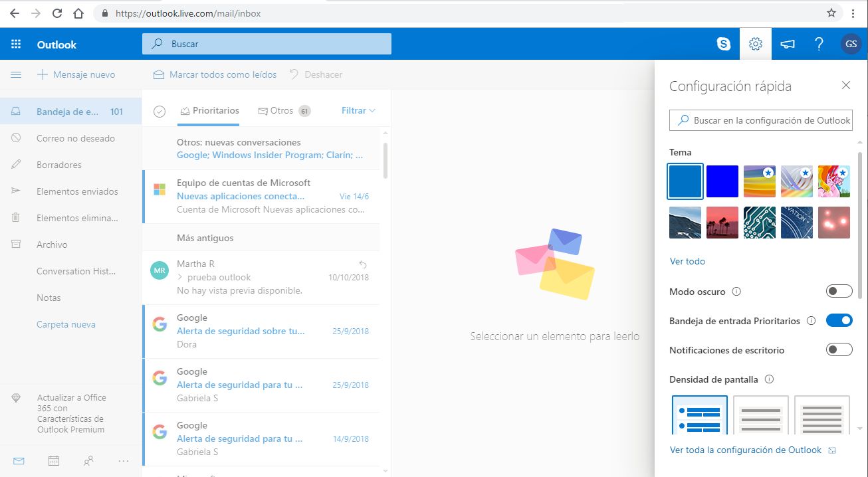Viewport: 868px width, 477px height.
Task: Click the reply arrow on Martha R message
Action: [x=363, y=264]
